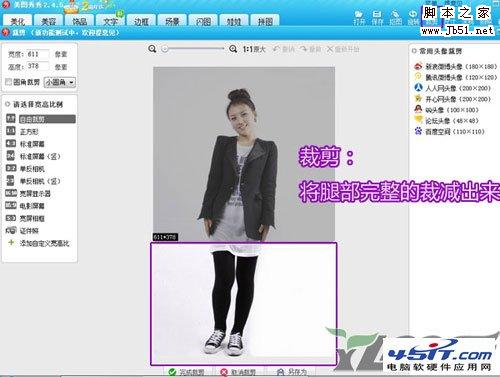Image resolution: width=500 pixels, height=377 pixels.
Task: Click the 正方形 1:1 ratio icon
Action: [11, 131]
